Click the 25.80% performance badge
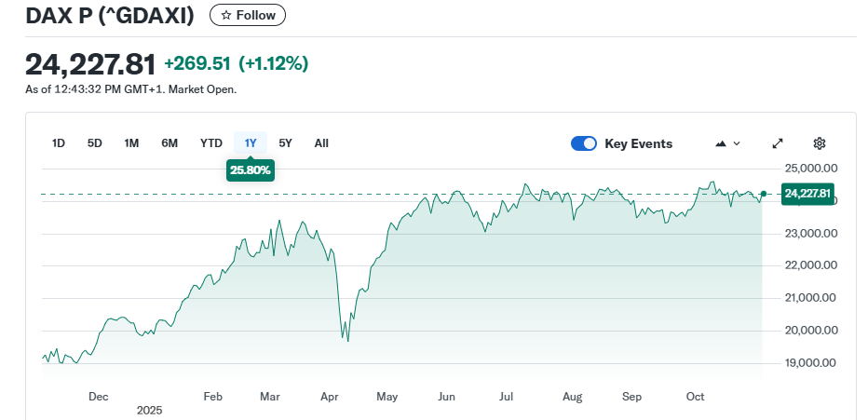The width and height of the screenshot is (868, 420). pos(250,171)
